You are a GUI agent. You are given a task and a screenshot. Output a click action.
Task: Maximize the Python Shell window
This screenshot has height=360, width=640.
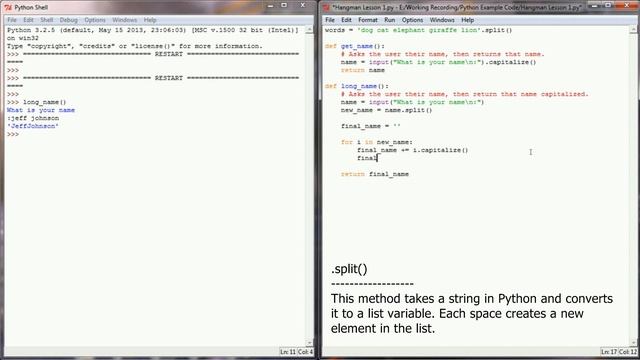[x=284, y=5]
